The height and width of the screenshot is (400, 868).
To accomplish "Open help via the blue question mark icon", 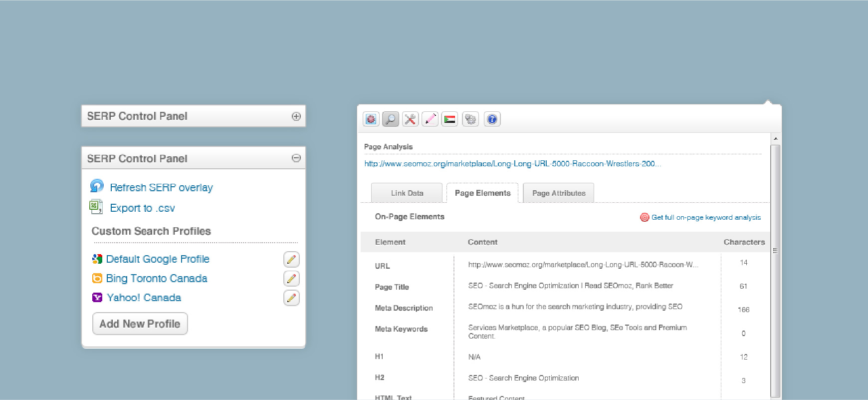I will [492, 119].
